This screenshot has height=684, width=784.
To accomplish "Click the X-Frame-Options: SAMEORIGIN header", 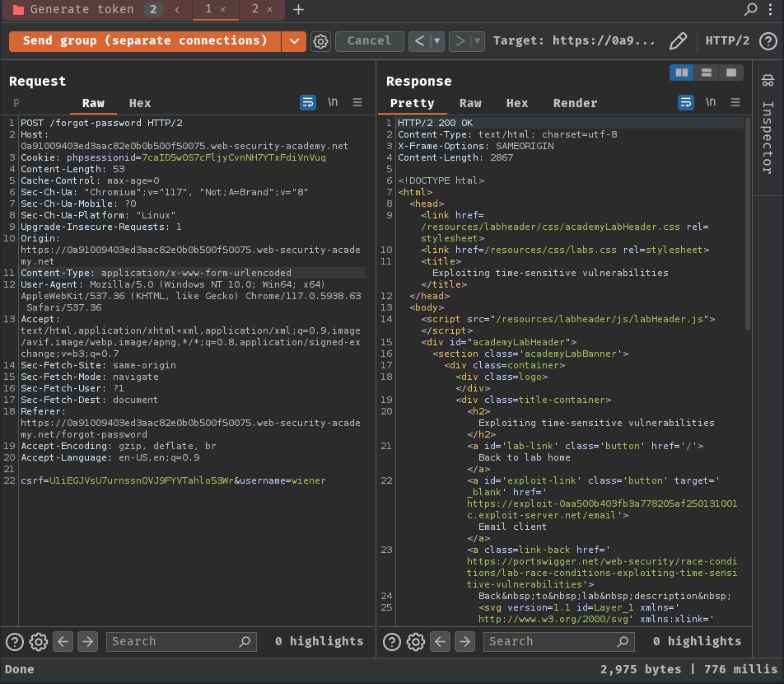I will pos(475,146).
